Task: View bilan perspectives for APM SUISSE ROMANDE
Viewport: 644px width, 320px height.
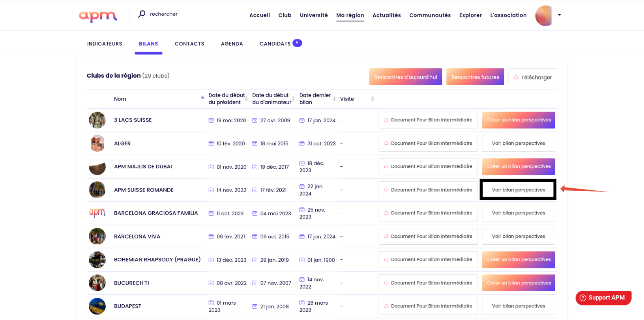Action: (x=518, y=190)
